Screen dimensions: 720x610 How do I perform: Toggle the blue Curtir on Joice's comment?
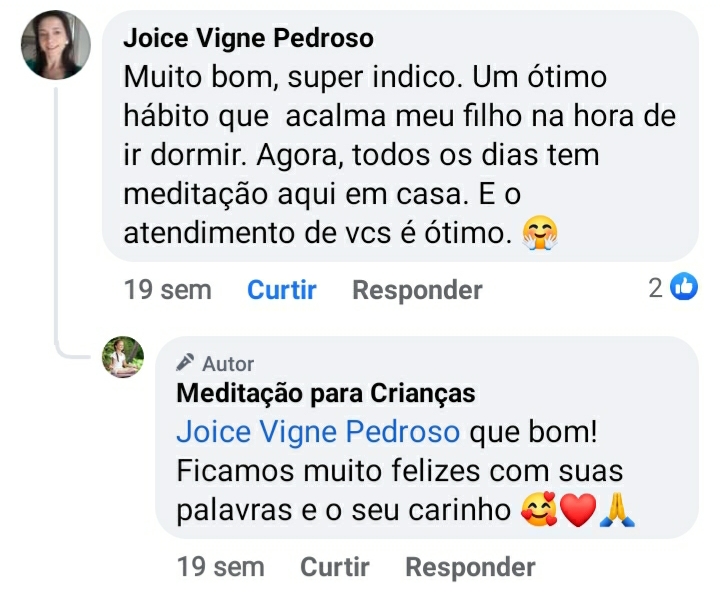click(x=282, y=290)
